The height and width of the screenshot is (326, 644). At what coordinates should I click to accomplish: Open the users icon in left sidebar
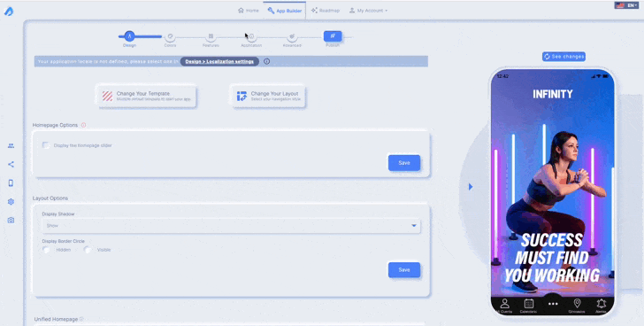point(11,146)
